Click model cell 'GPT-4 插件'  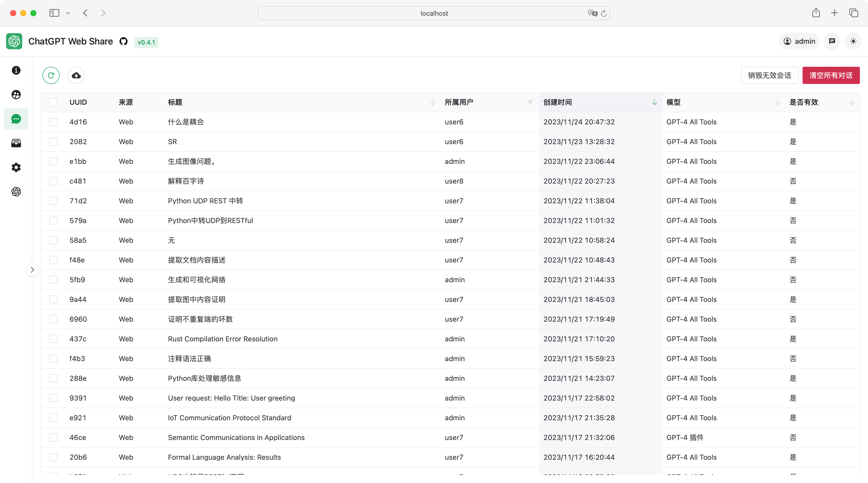pyautogui.click(x=685, y=437)
